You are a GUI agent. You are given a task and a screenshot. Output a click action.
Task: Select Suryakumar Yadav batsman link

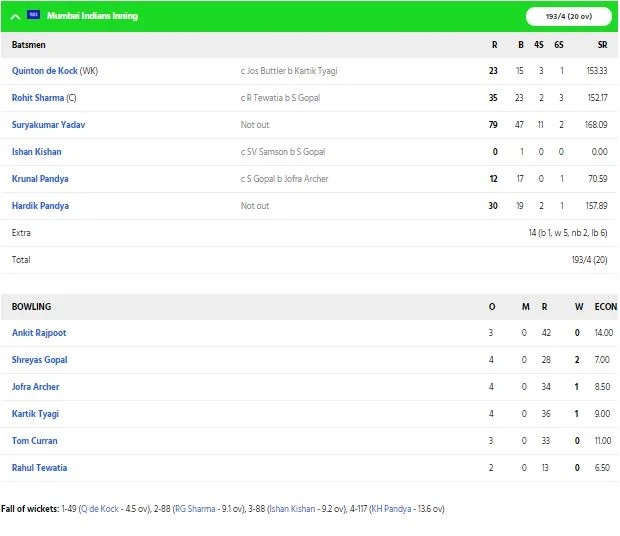click(48, 125)
